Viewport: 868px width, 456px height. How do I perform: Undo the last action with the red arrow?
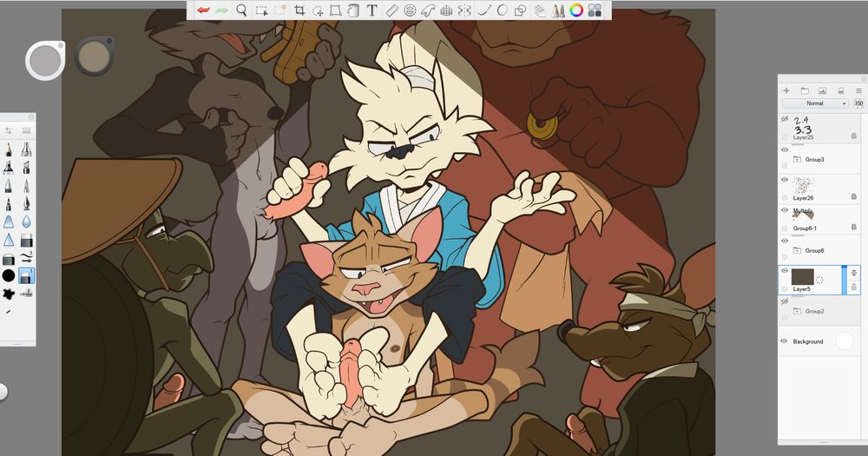click(203, 10)
